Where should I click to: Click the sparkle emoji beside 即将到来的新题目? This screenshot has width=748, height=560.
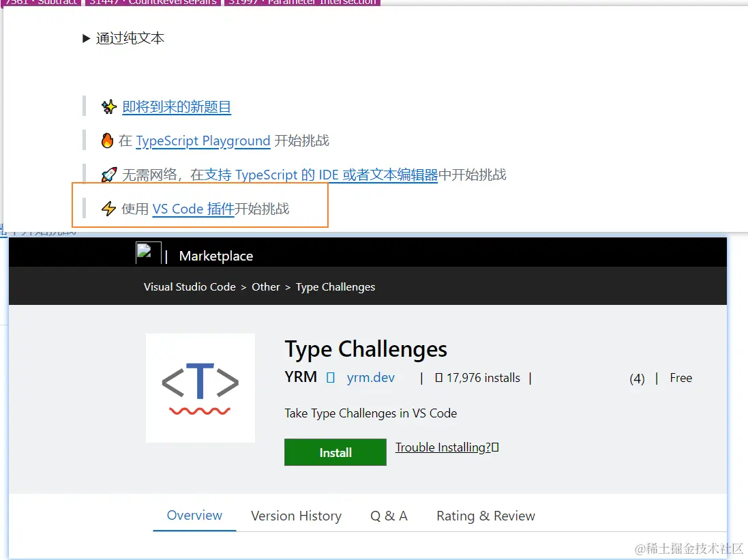pyautogui.click(x=109, y=106)
